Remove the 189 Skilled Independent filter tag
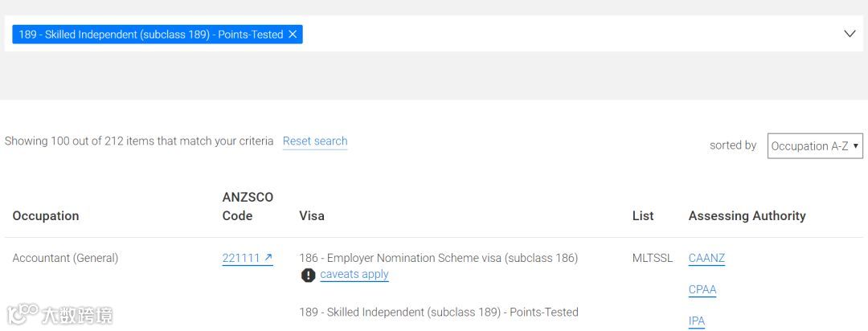Image resolution: width=868 pixels, height=331 pixels. click(x=293, y=35)
